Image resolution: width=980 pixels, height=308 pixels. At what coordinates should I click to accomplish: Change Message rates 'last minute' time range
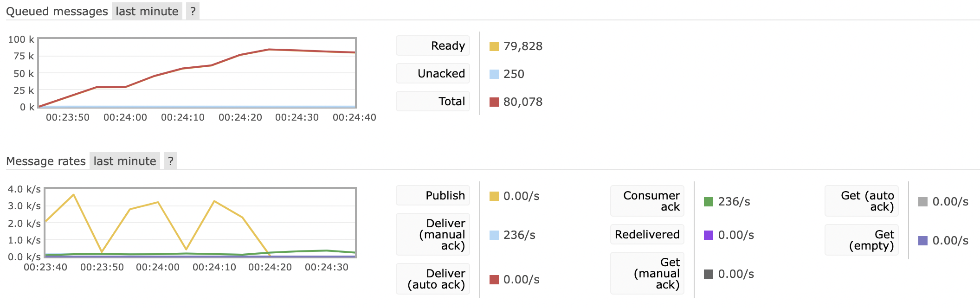(x=125, y=161)
